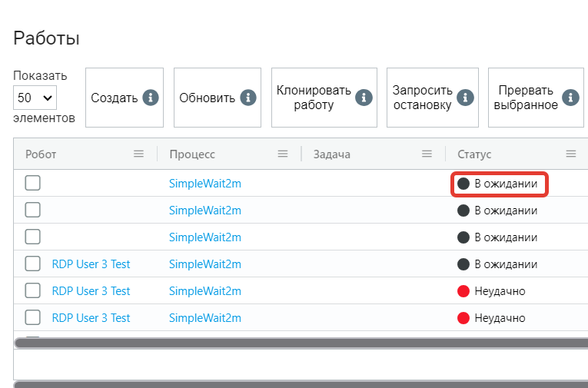588x388 pixels.
Task: Open the Статус column menu icon
Action: pos(571,154)
